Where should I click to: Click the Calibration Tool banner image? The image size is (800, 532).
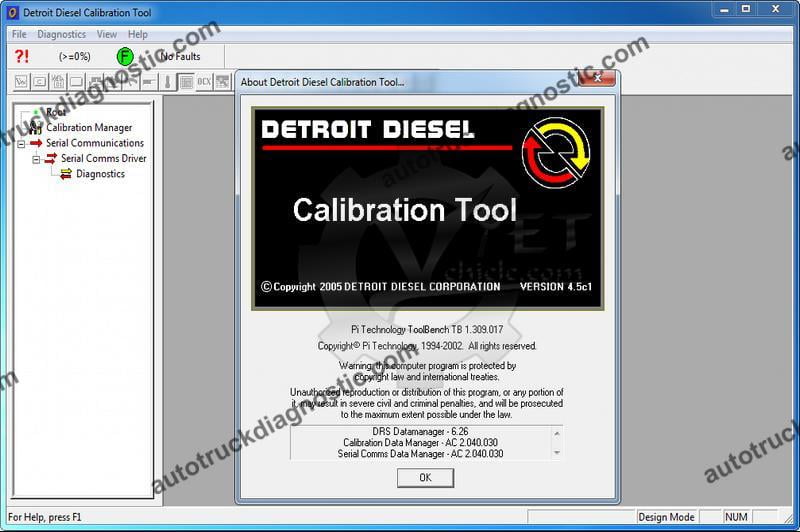pyautogui.click(x=428, y=208)
